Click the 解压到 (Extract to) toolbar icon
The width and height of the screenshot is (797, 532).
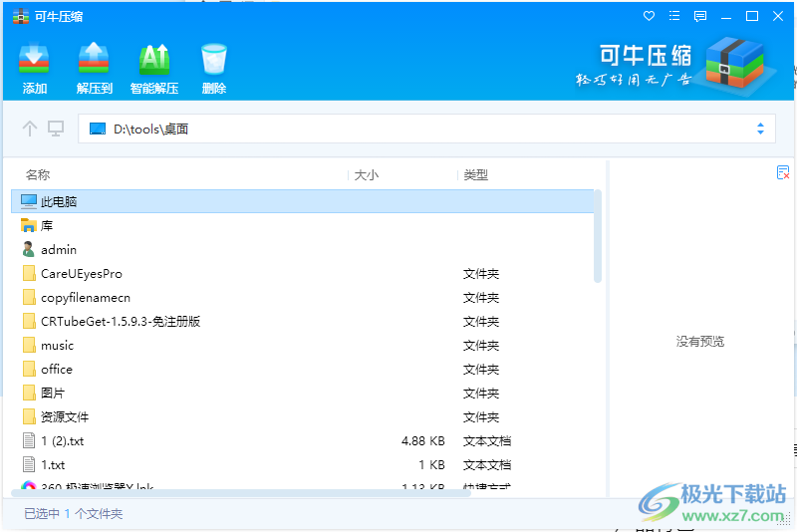[94, 60]
